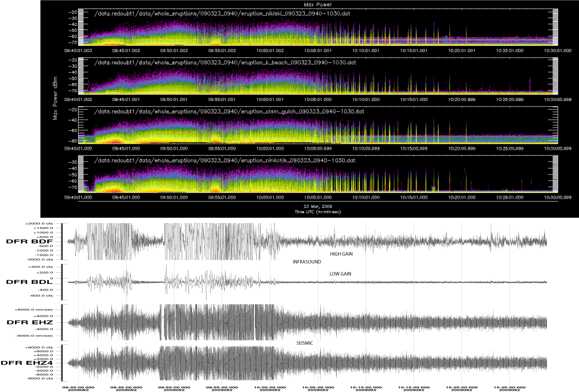This screenshot has width=579, height=392.
Task: Click the '-8000.0 cts' value on EHZ4 axis
Action: 40,378
